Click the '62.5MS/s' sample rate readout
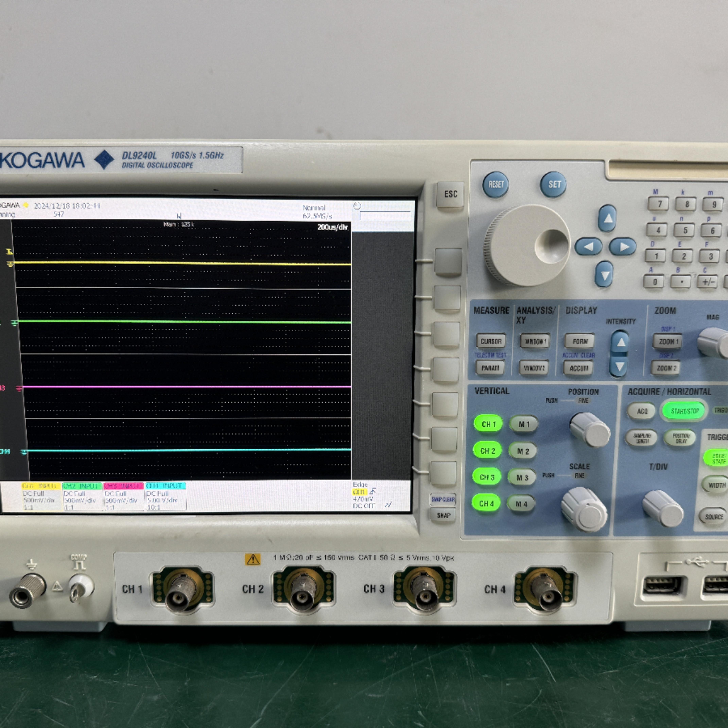This screenshot has height=728, width=728. [x=317, y=216]
